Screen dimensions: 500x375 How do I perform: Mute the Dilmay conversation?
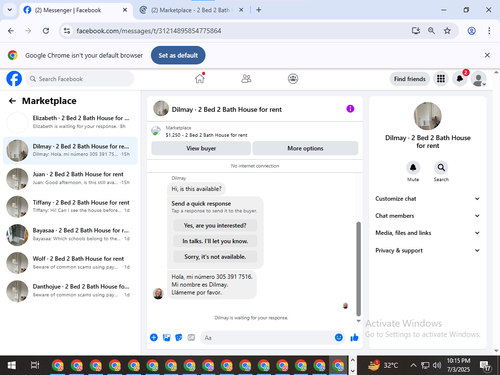pyautogui.click(x=413, y=167)
